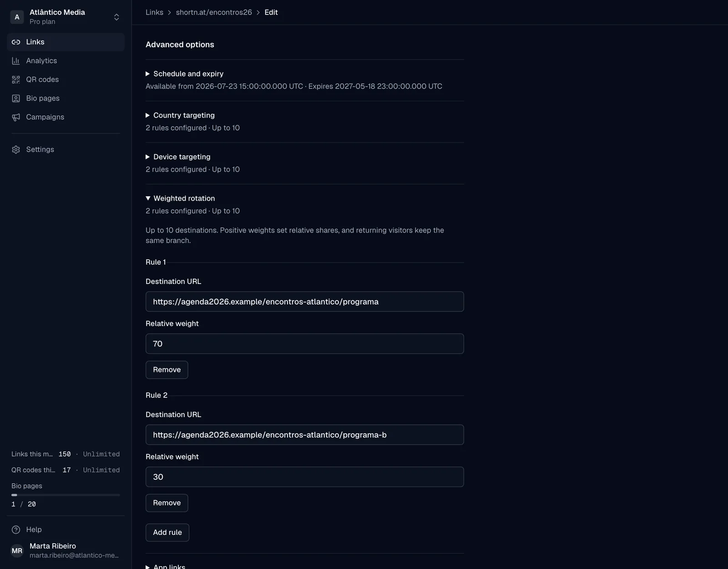Viewport: 728px width, 569px height.
Task: Open QR codes page
Action: pos(66,80)
